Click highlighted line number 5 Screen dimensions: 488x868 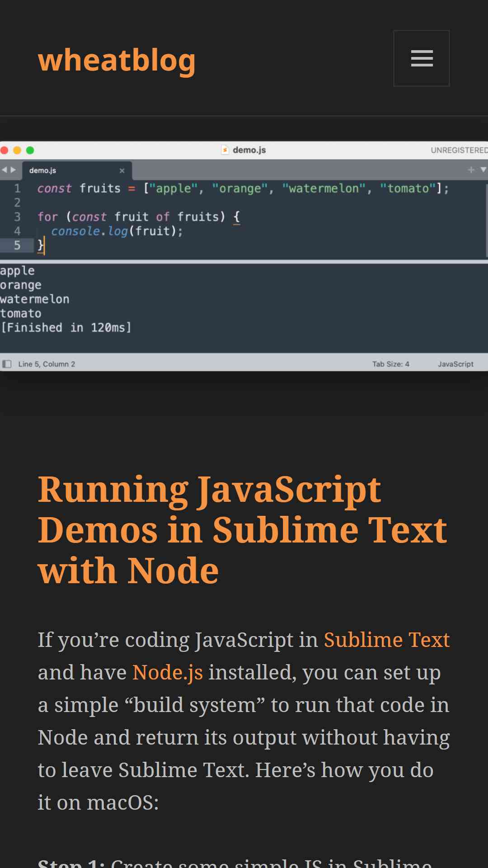17,245
